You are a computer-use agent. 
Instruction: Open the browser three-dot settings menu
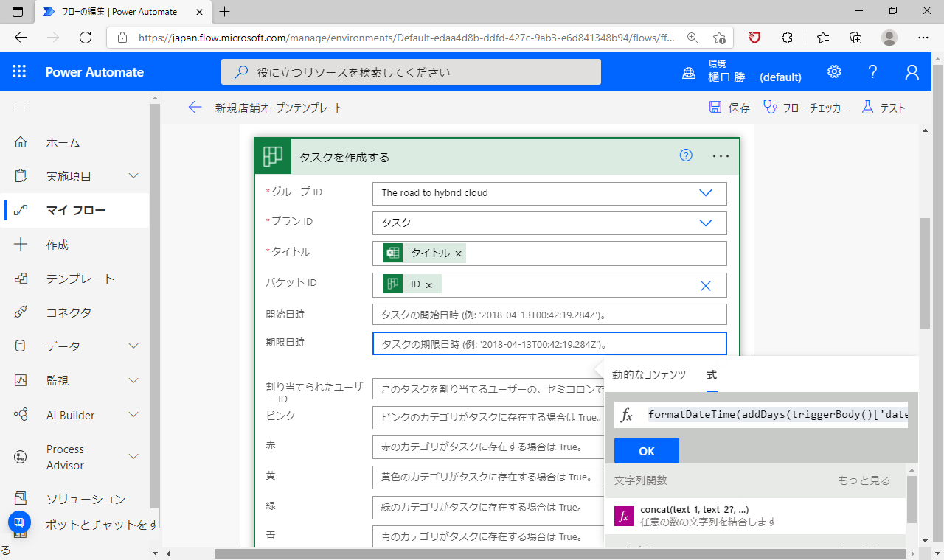(923, 38)
